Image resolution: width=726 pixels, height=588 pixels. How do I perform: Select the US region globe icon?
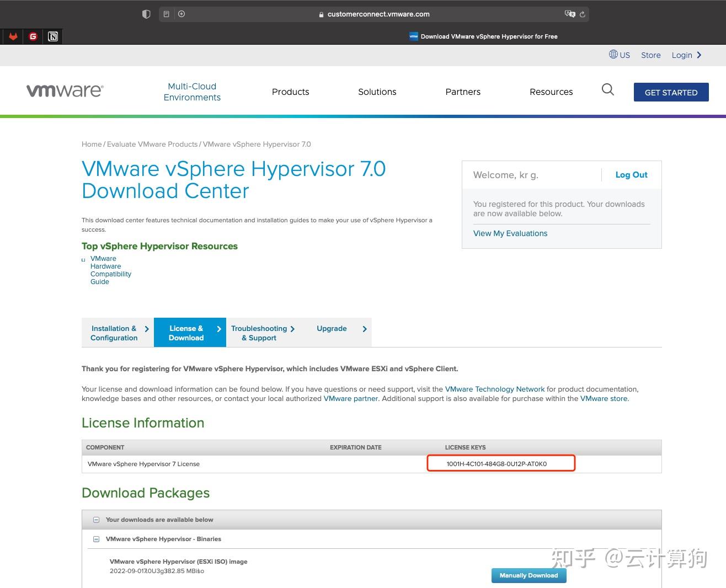point(613,55)
